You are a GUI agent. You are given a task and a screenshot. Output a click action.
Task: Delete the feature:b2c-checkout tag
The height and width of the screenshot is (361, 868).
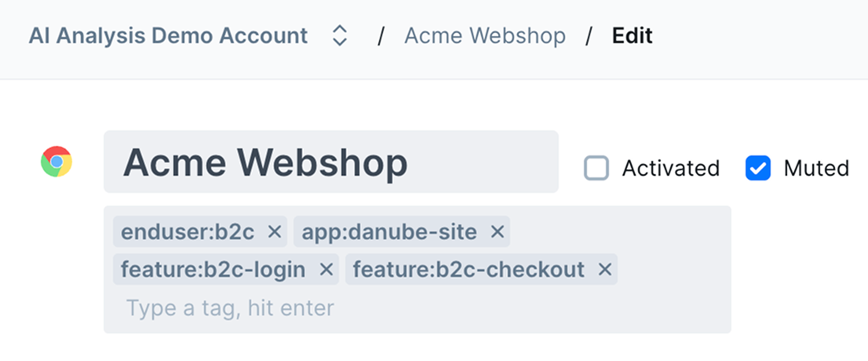click(x=605, y=270)
